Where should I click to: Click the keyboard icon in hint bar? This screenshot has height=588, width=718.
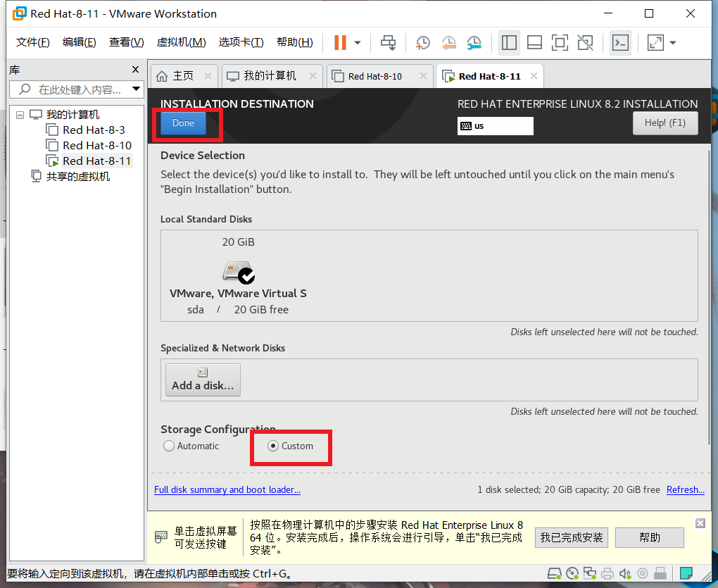coord(160,537)
